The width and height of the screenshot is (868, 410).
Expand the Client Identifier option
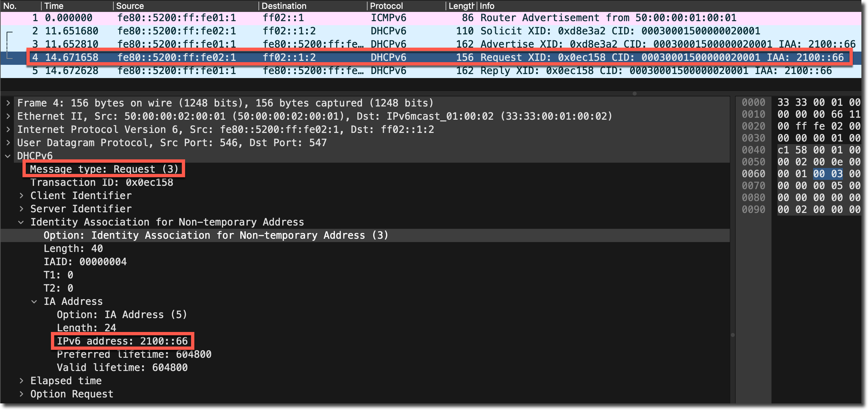click(x=21, y=196)
